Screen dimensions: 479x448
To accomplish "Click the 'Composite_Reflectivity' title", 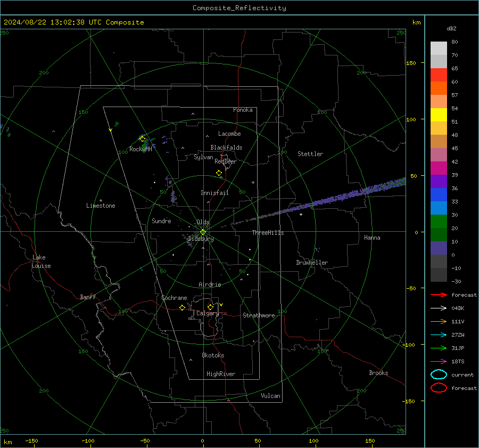I will [x=239, y=8].
